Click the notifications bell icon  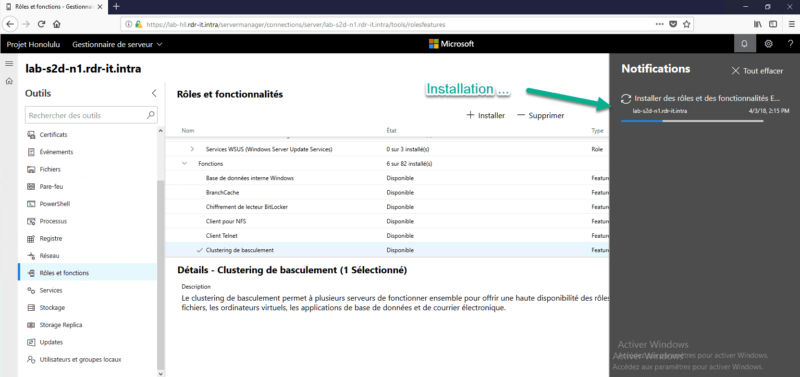744,44
